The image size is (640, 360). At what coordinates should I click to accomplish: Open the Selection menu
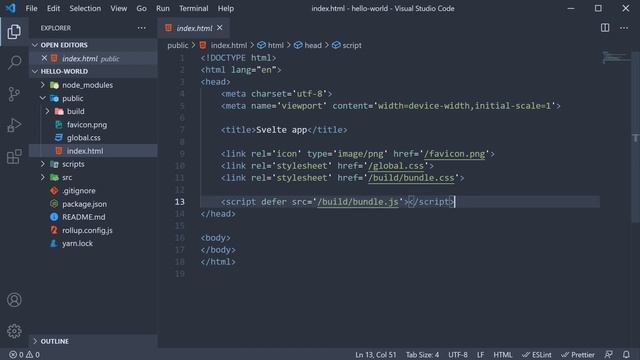[x=85, y=8]
